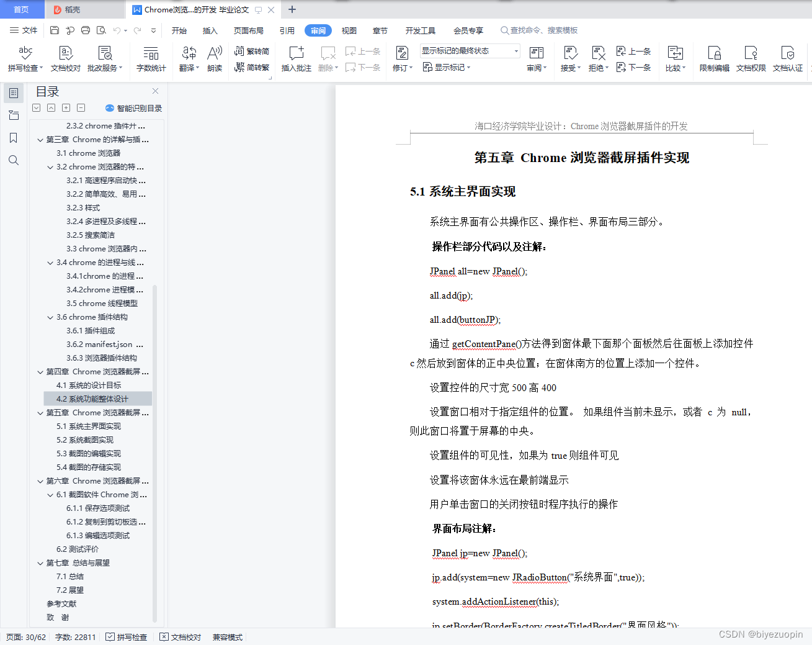Go to 5.2 系统截图实现 in outline
Viewport: 812px width, 645px height.
85,440
